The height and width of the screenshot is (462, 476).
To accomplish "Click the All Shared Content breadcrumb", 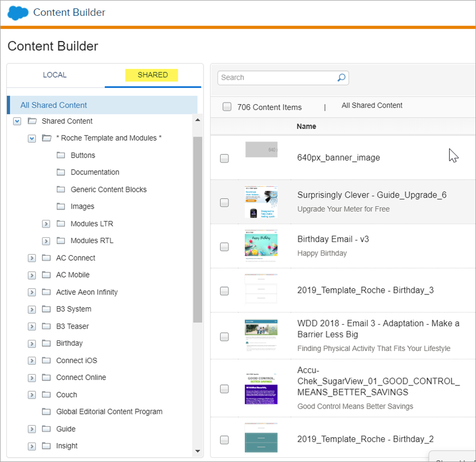I will point(372,105).
